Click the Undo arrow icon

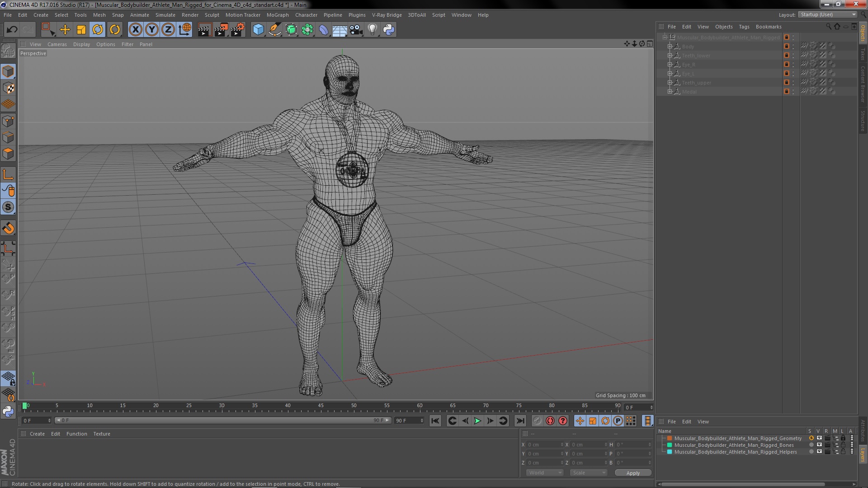tap(12, 30)
